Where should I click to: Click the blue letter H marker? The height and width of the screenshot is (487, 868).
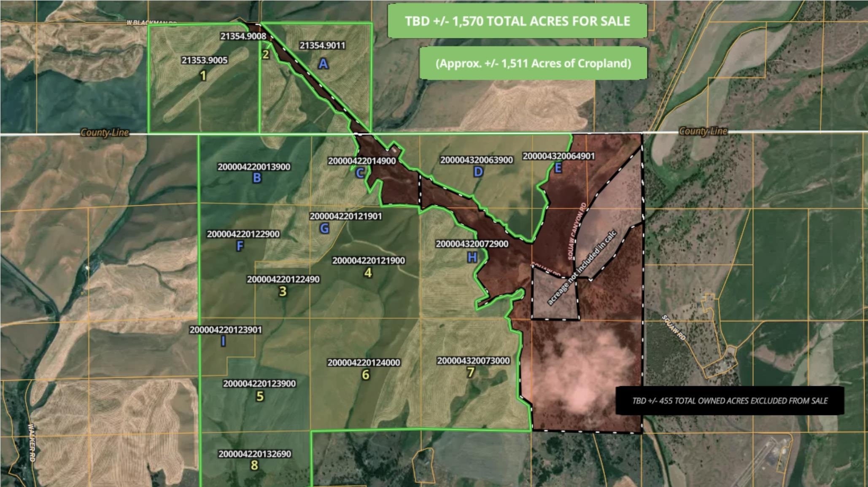point(472,257)
